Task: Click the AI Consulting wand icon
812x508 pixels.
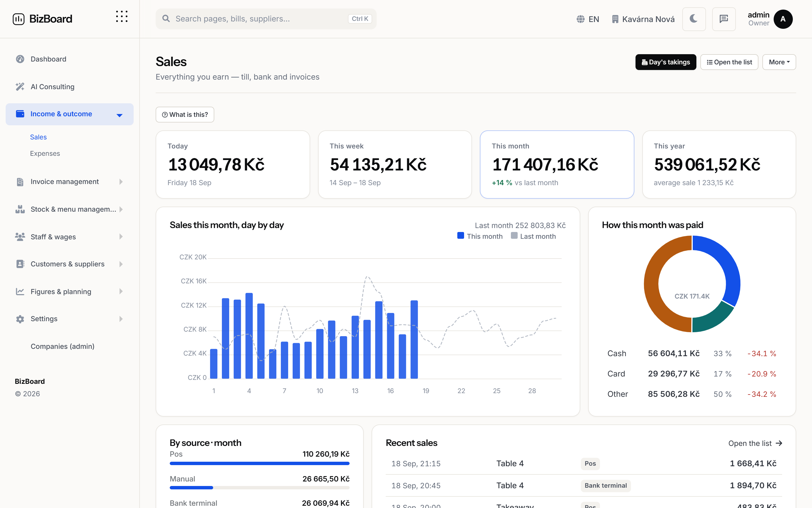Action: tap(20, 87)
